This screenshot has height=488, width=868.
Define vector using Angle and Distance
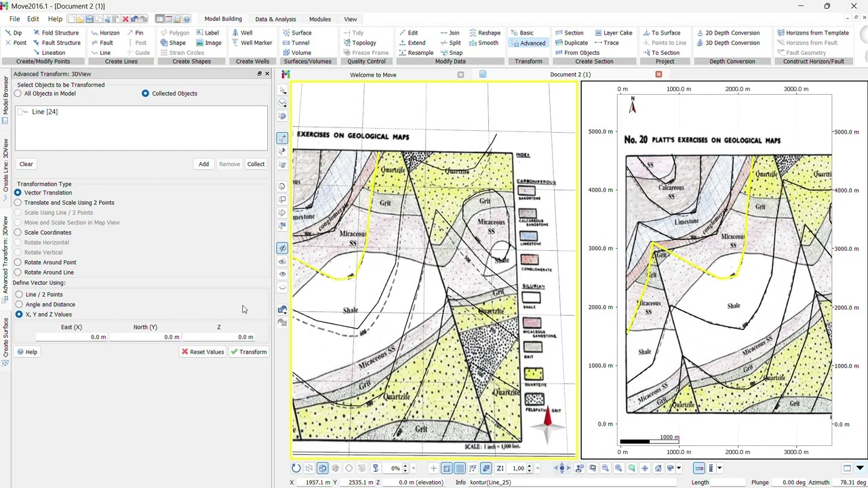click(45, 304)
